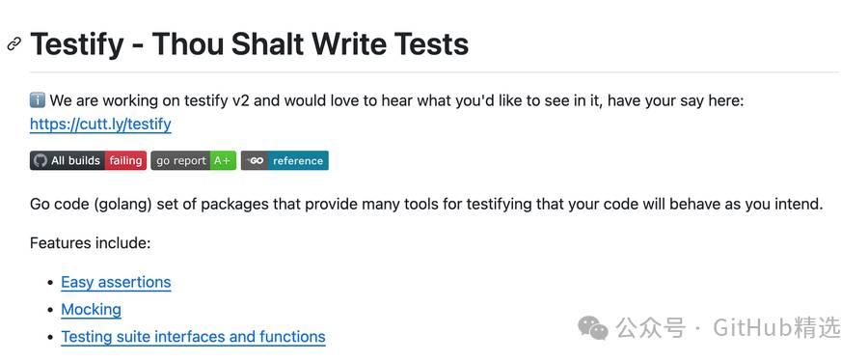This screenshot has height=362, width=868.
Task: Click the bullet point before Mocking
Action: (x=50, y=310)
